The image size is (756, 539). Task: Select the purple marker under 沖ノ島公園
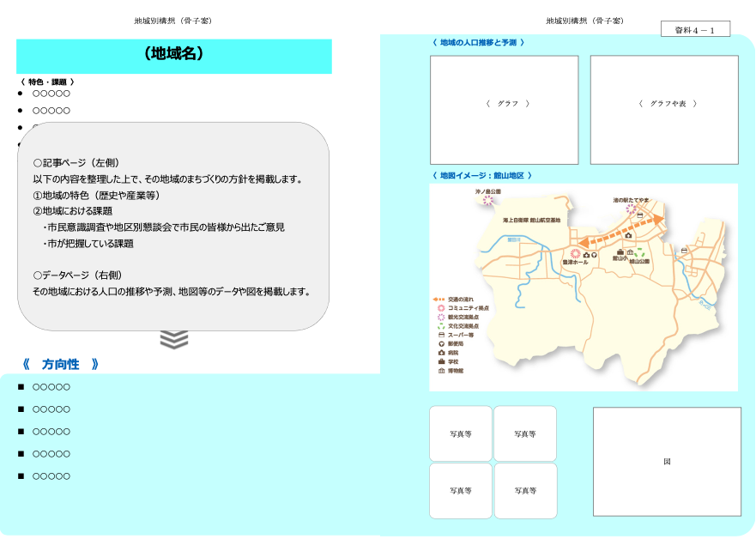pos(488,201)
